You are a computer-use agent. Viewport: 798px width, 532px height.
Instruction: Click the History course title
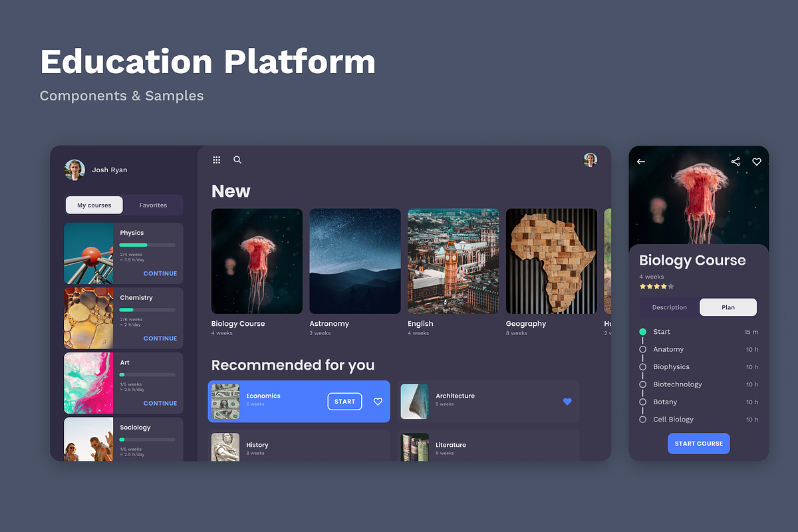(257, 445)
